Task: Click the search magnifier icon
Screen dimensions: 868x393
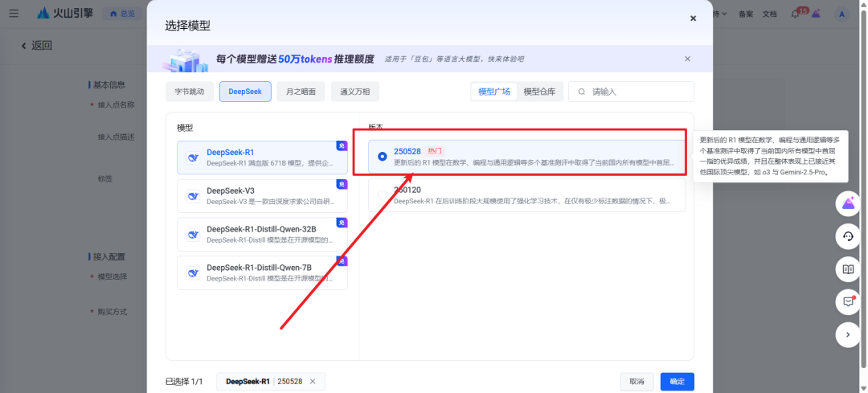Action: click(582, 92)
